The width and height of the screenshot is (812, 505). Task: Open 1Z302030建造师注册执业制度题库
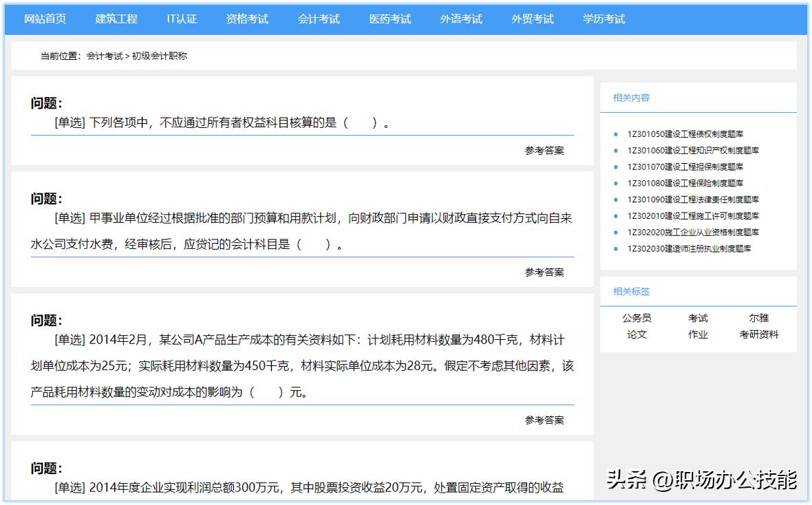(x=687, y=248)
